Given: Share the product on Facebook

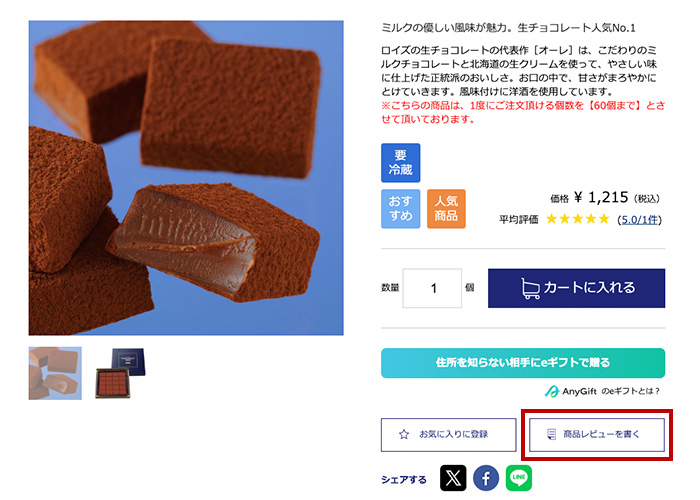Looking at the screenshot, I should coord(486,478).
